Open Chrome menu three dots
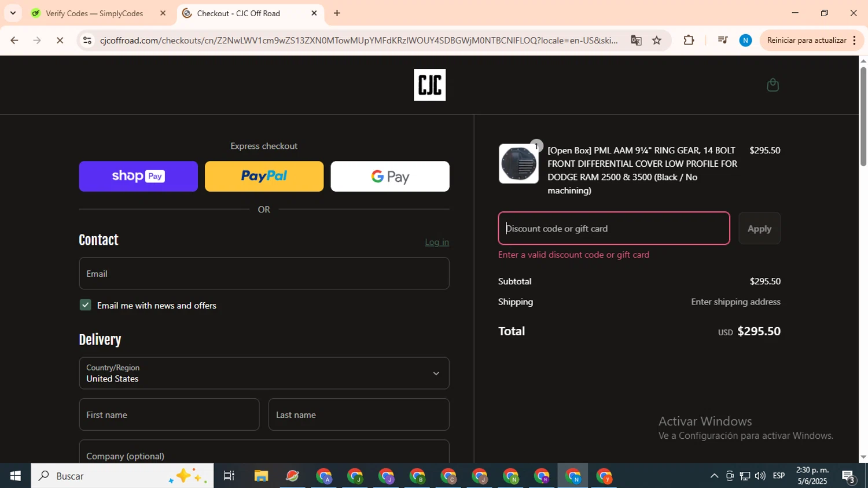 click(854, 41)
